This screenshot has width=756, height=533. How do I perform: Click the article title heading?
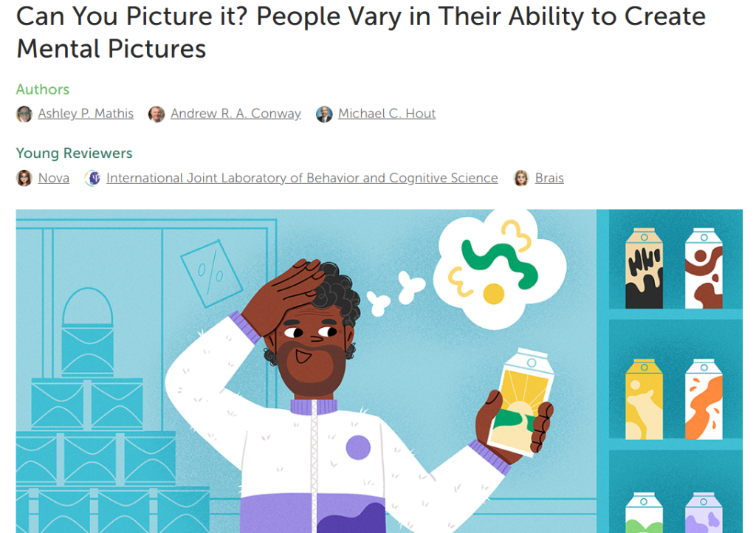pyautogui.click(x=360, y=32)
